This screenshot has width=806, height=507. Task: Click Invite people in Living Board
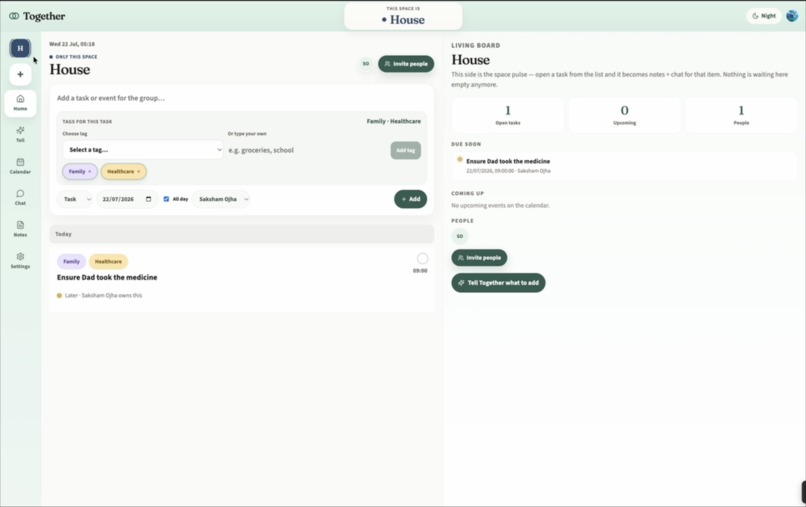tap(479, 258)
